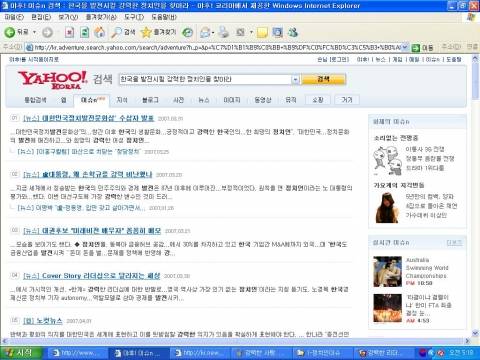
Task: Open the 도구(T) menu
Action: 134,17
